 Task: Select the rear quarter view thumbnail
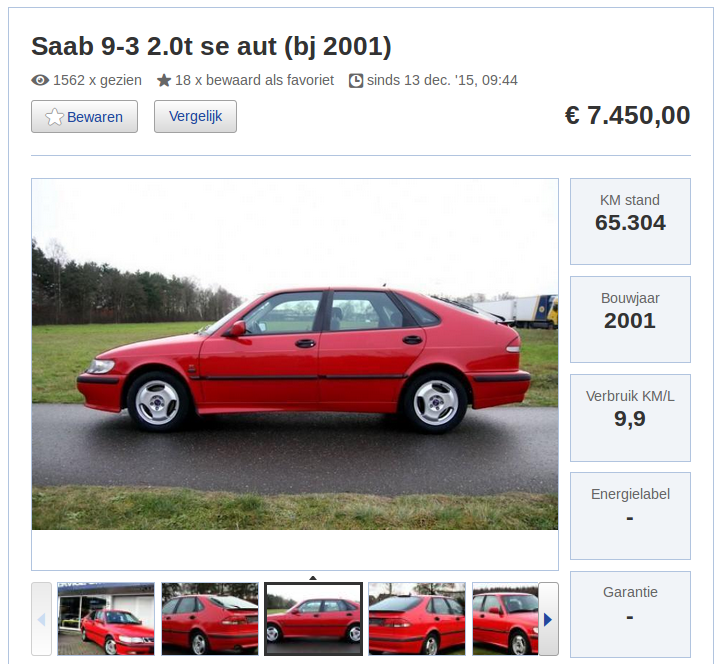[x=210, y=619]
